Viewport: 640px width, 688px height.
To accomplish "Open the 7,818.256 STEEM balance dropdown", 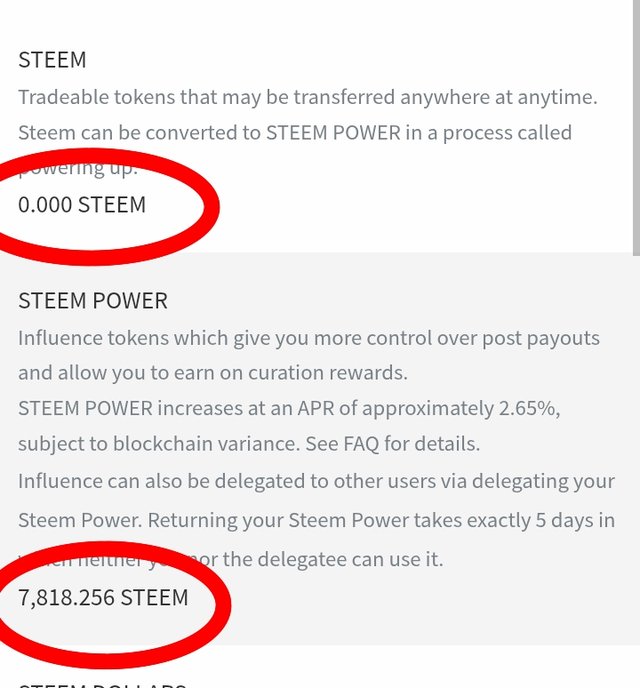I will click(103, 598).
